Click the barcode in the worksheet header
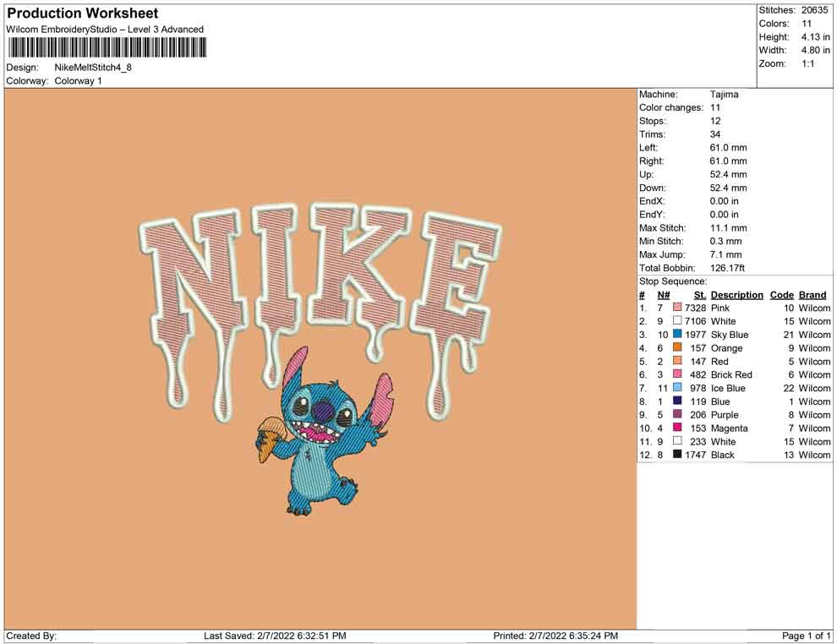Screen dimensions: 837x644 click(x=107, y=48)
